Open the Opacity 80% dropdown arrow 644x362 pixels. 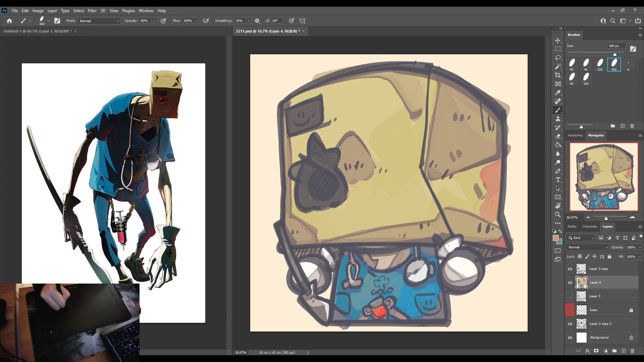[154, 21]
